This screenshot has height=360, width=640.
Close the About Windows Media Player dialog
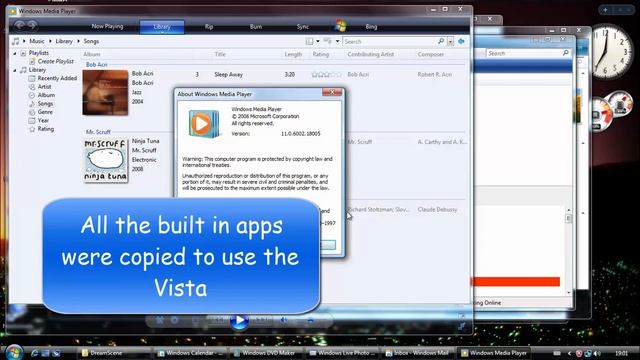pyautogui.click(x=332, y=93)
